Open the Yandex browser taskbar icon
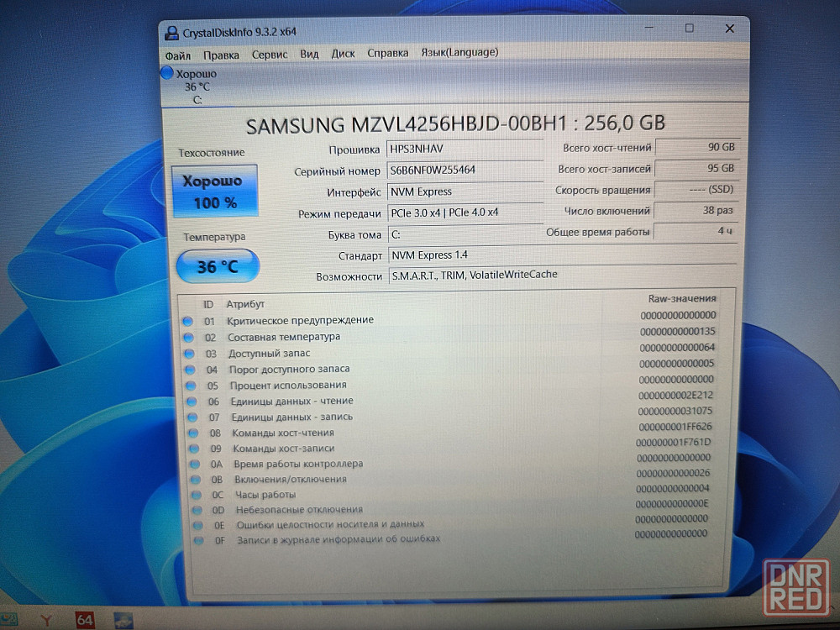This screenshot has width=840, height=630. coord(46,621)
